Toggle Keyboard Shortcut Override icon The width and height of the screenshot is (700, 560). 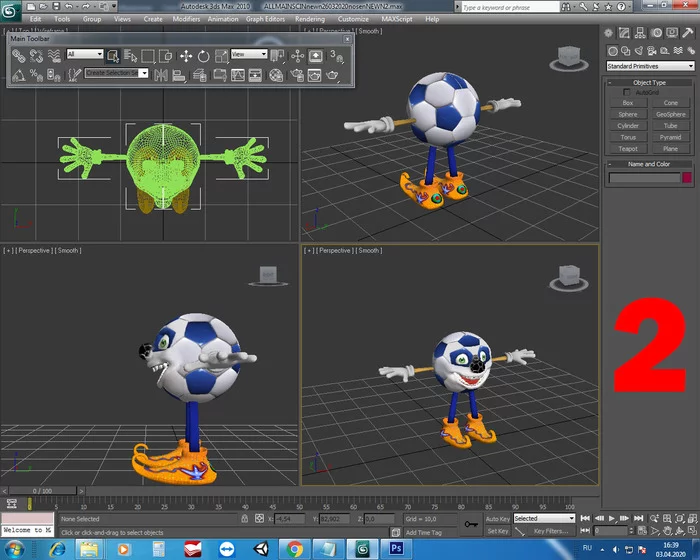click(x=316, y=56)
